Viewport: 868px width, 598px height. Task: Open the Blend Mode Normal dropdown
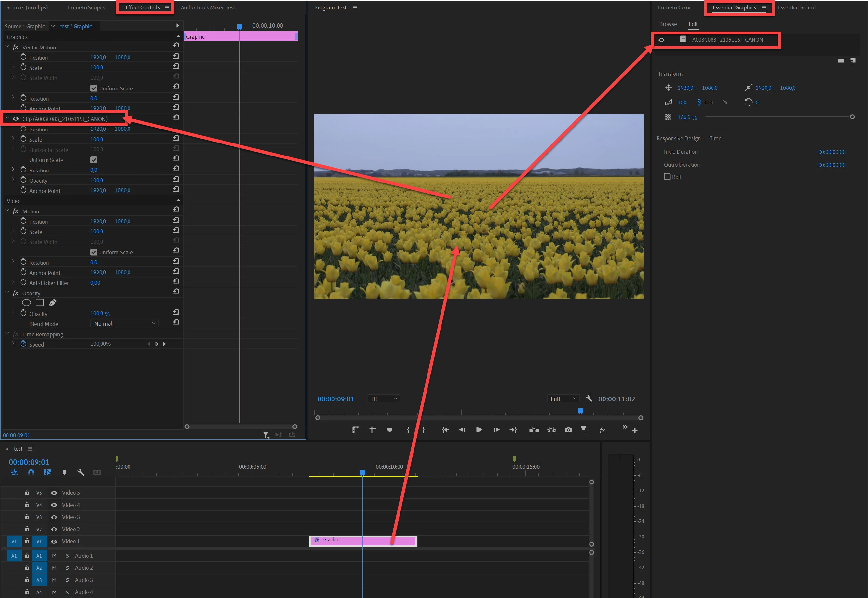coord(124,324)
